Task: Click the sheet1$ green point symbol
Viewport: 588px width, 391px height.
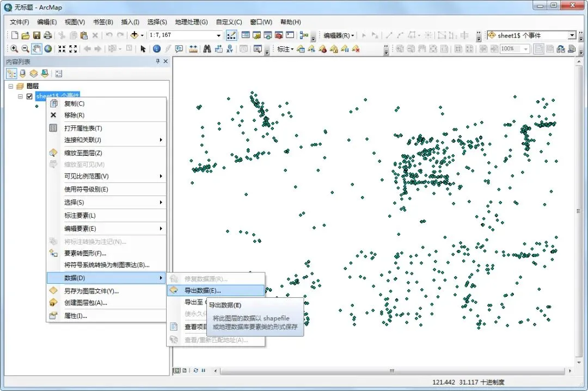Action: click(36, 106)
